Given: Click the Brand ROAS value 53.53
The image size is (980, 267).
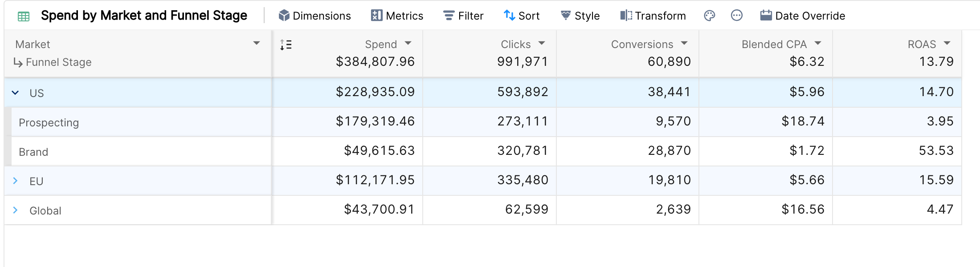Looking at the screenshot, I should coord(936,150).
